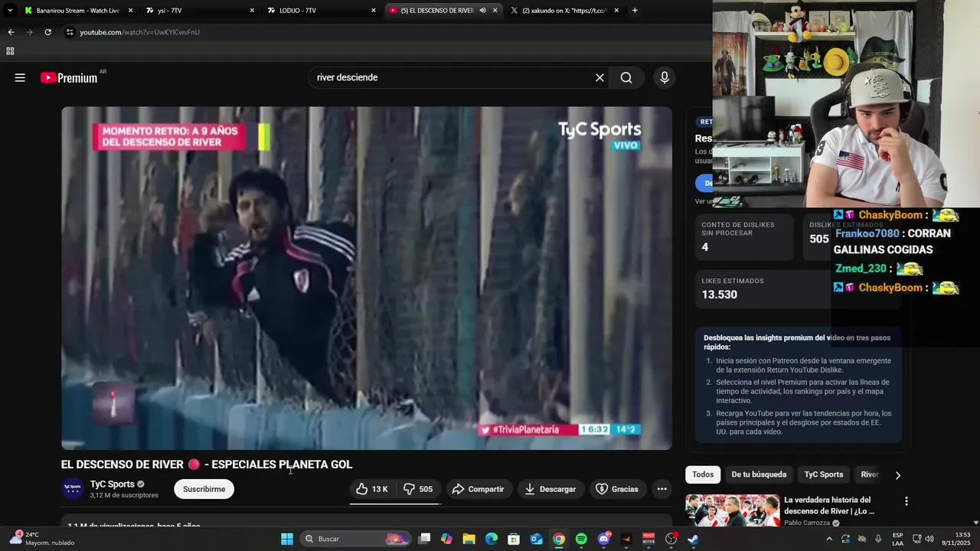The image size is (980, 551).
Task: Click the Compartir share button
Action: (x=478, y=489)
